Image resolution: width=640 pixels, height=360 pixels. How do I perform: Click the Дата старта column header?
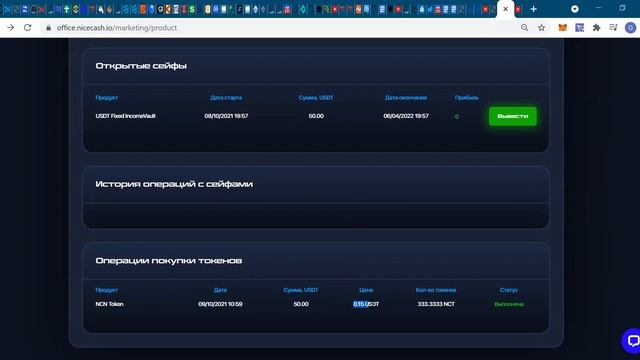pos(226,98)
